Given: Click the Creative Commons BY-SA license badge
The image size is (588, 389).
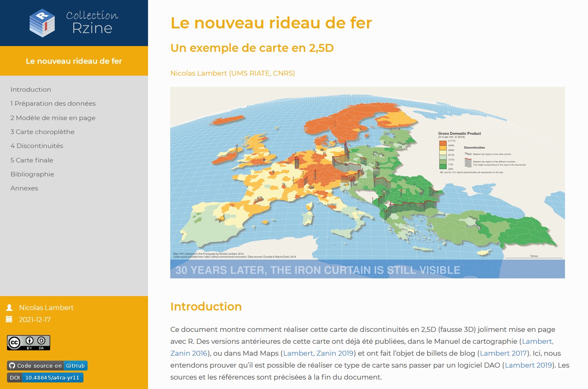Looking at the screenshot, I should pyautogui.click(x=28, y=343).
